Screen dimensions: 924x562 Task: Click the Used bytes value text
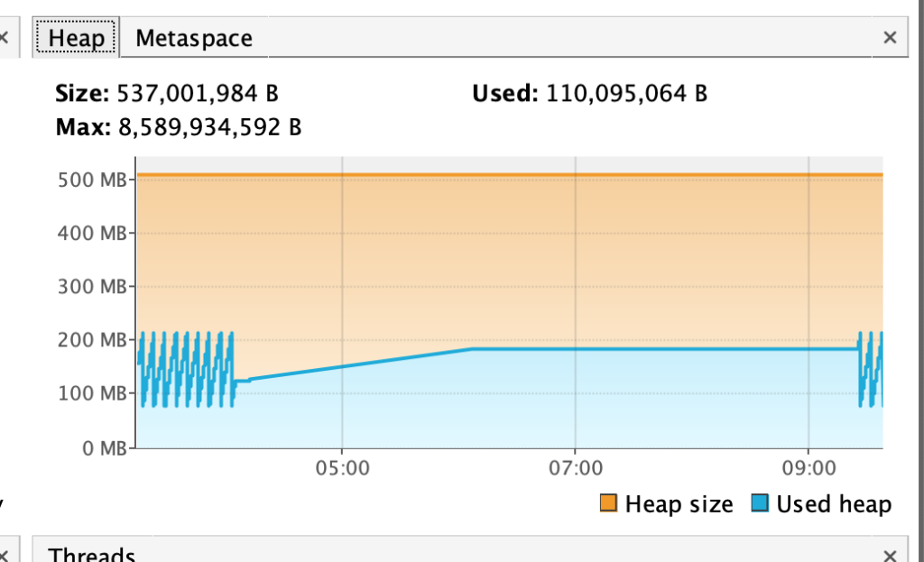(x=627, y=93)
